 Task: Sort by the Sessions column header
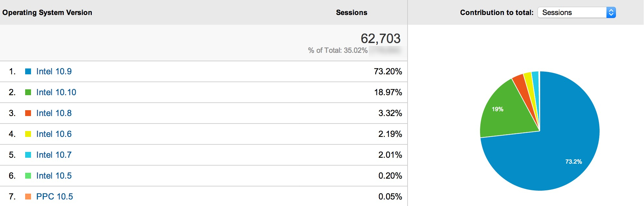click(351, 12)
